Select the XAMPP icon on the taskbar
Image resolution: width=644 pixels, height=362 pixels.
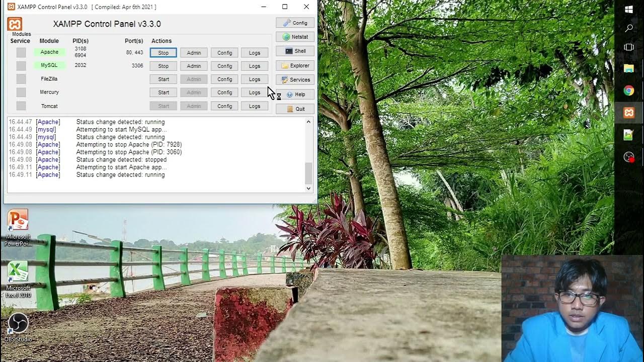[629, 113]
